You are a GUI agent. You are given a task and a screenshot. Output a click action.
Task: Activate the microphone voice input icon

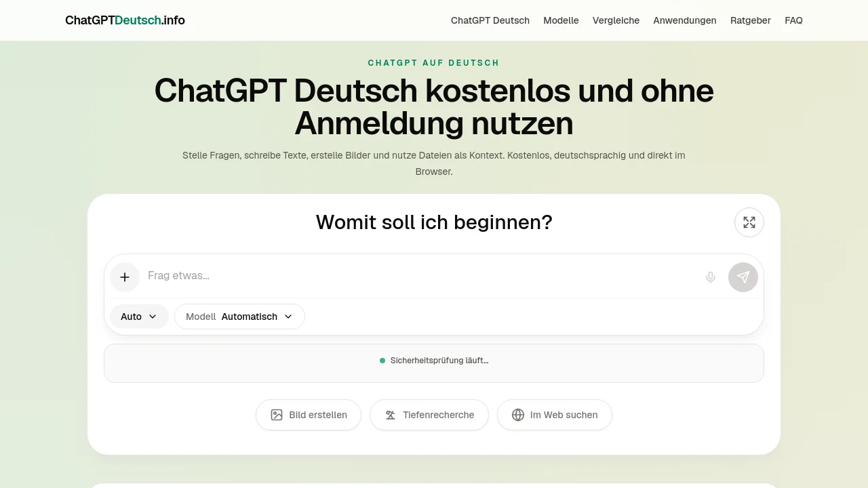coord(711,277)
